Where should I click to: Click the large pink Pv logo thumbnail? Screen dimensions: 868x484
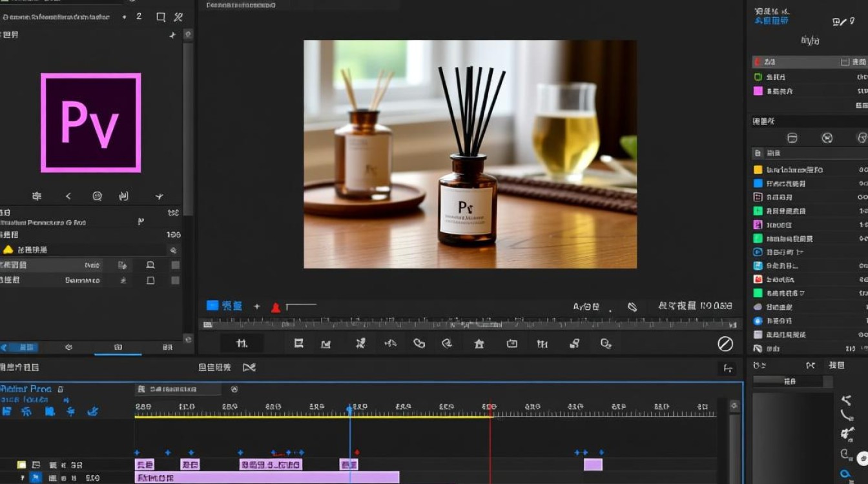tap(90, 123)
